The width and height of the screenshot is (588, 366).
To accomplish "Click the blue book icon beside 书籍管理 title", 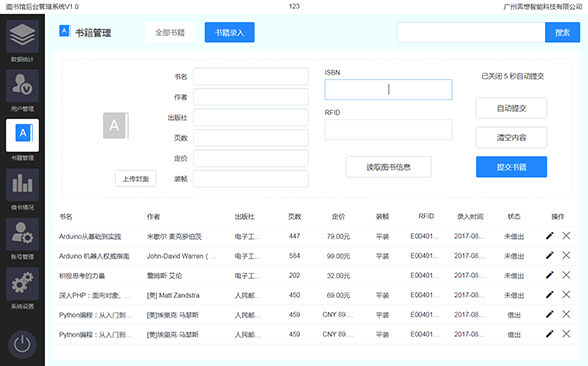I will (x=64, y=31).
